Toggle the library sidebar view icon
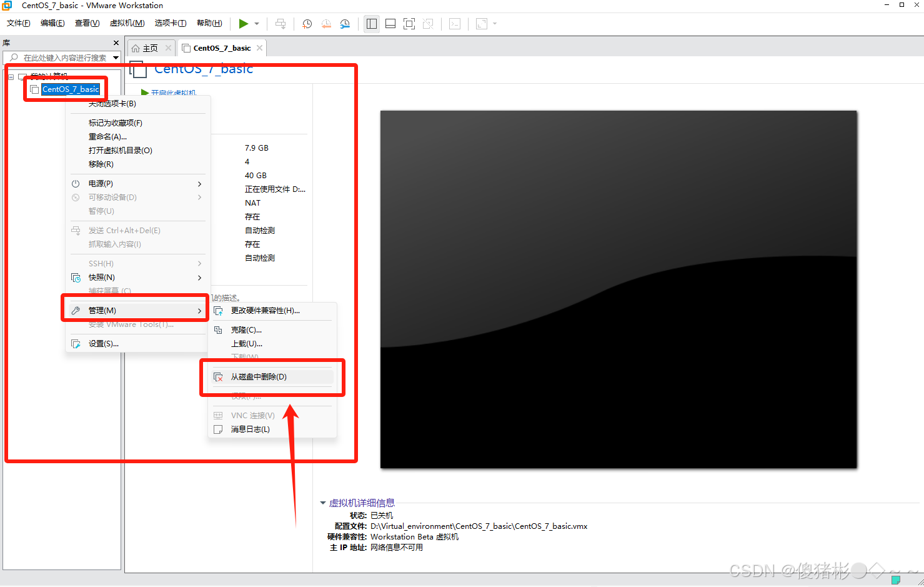Viewport: 924px width, 587px height. click(x=372, y=24)
